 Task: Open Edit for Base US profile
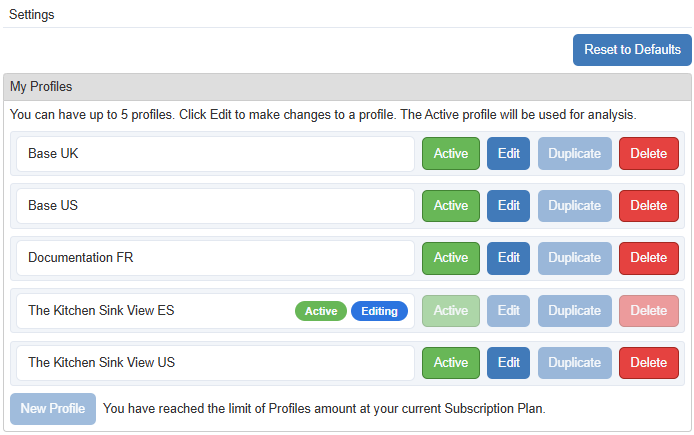tap(509, 206)
